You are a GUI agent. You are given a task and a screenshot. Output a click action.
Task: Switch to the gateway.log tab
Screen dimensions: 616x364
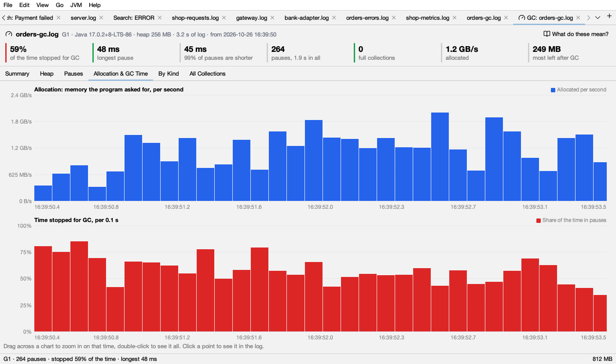point(252,18)
